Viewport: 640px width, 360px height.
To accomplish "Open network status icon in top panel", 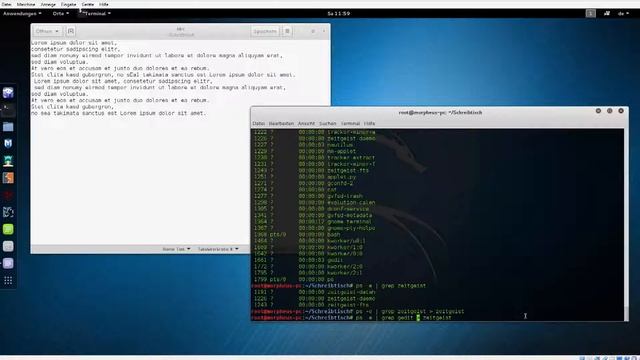I will point(607,13).
